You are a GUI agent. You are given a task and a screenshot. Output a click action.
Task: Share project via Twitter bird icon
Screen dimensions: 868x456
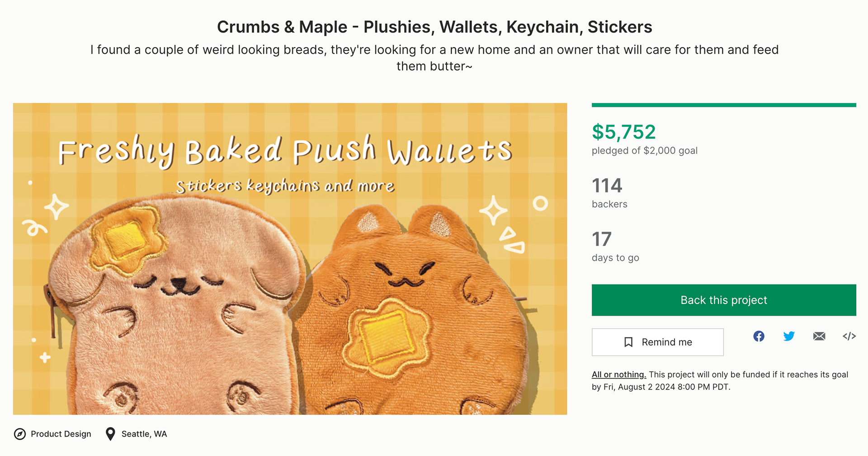(x=789, y=336)
